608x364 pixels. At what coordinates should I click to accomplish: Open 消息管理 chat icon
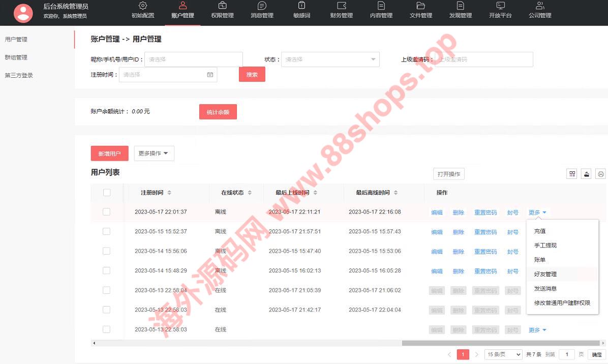pos(262,6)
